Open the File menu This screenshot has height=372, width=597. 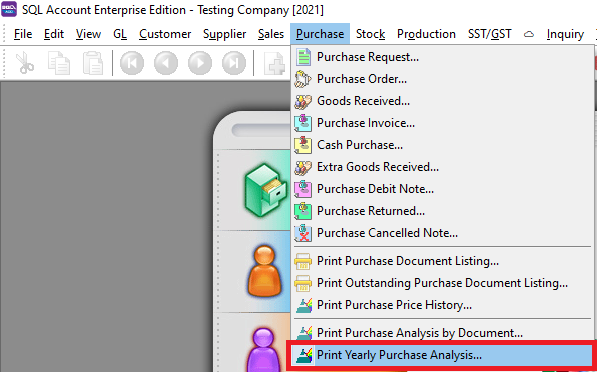[x=23, y=34]
